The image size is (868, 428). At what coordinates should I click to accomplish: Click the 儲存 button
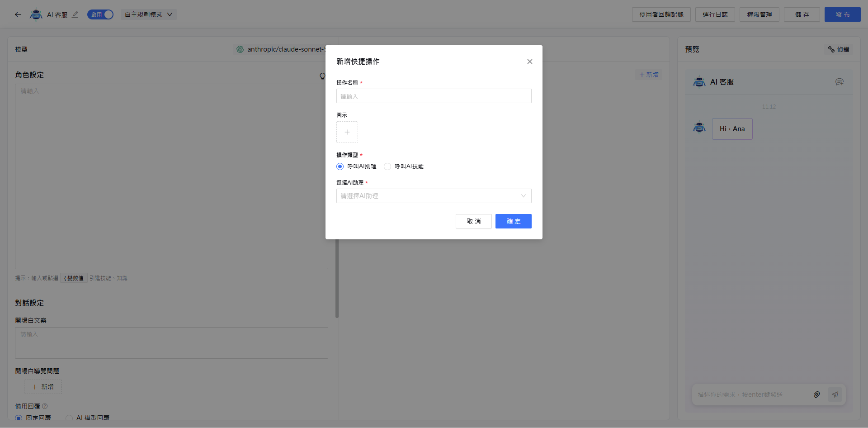tap(802, 14)
